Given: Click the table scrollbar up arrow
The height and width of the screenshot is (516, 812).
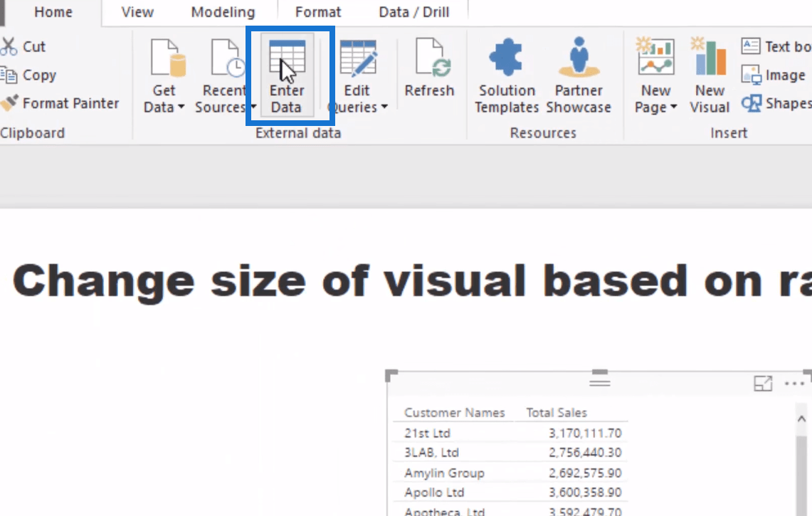Looking at the screenshot, I should click(x=801, y=418).
